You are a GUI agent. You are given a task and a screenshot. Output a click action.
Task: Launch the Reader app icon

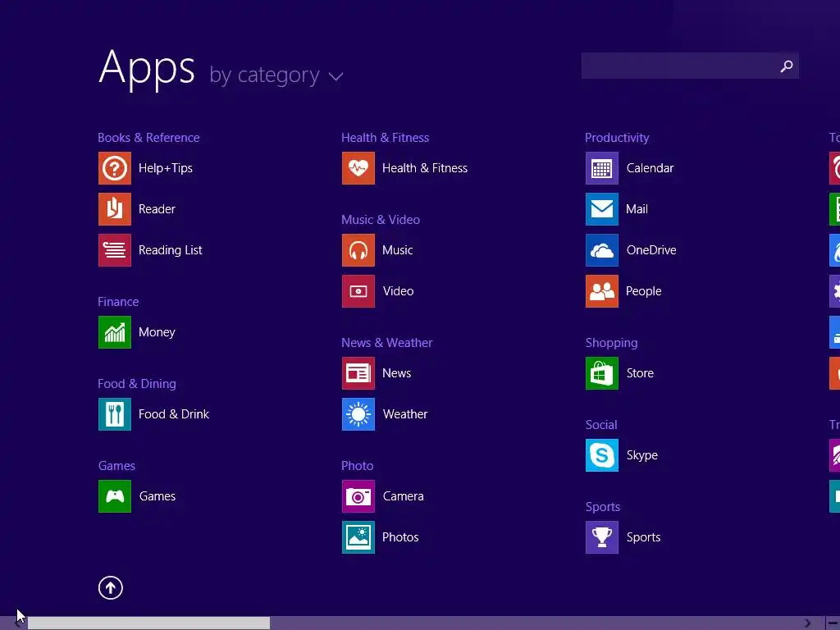coord(115,209)
